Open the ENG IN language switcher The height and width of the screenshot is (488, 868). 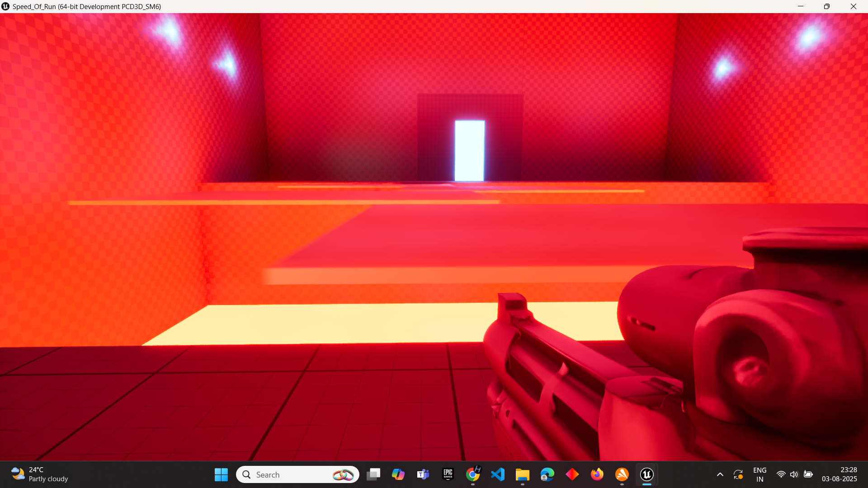coord(759,474)
